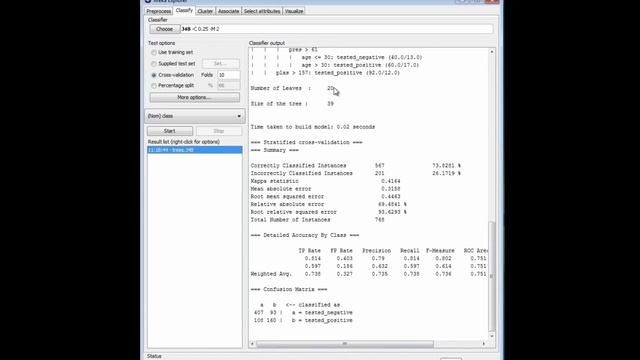The image size is (640, 360).
Task: Select the Supplied test set option
Action: [x=173, y=64]
